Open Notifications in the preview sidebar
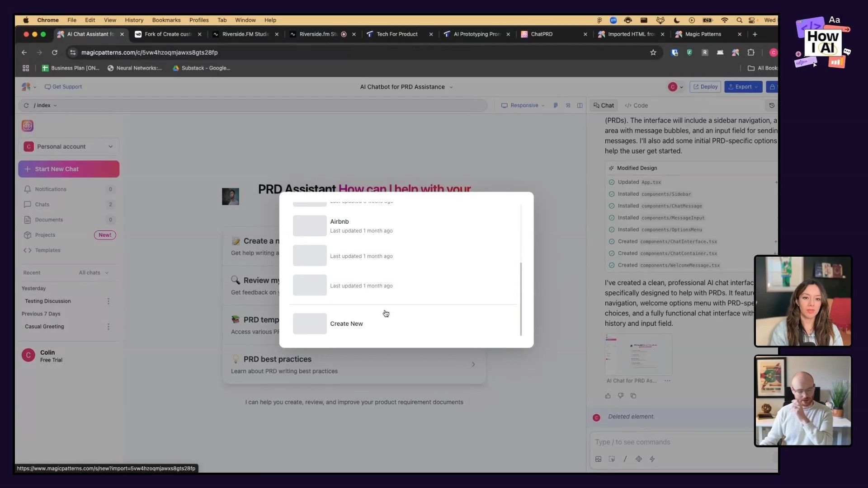Viewport: 868px width, 488px height. click(68, 189)
